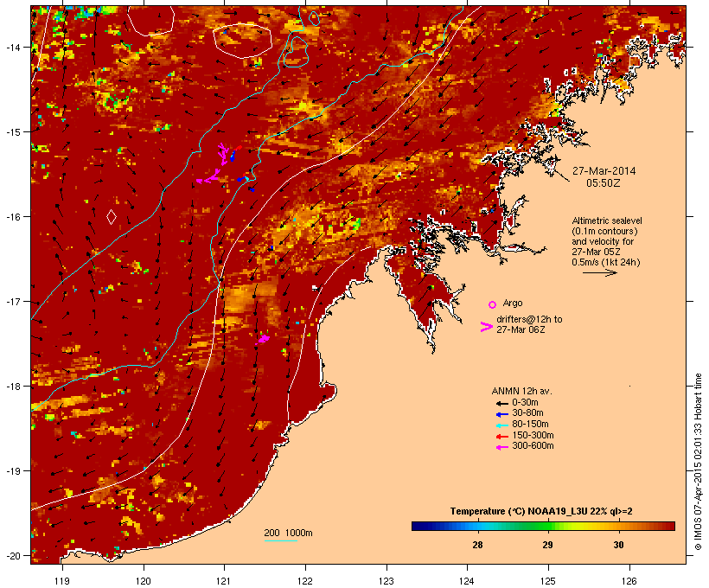
Task: Click the latitude label -19
Action: [13, 471]
